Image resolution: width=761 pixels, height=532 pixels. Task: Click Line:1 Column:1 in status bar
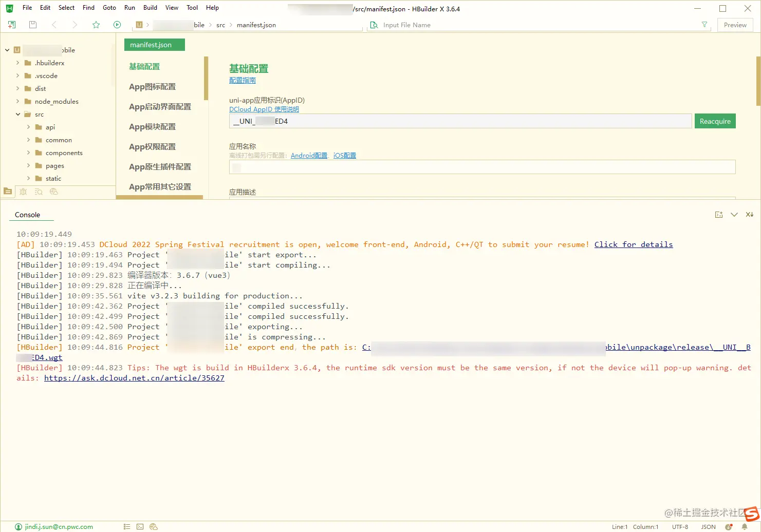tap(635, 527)
